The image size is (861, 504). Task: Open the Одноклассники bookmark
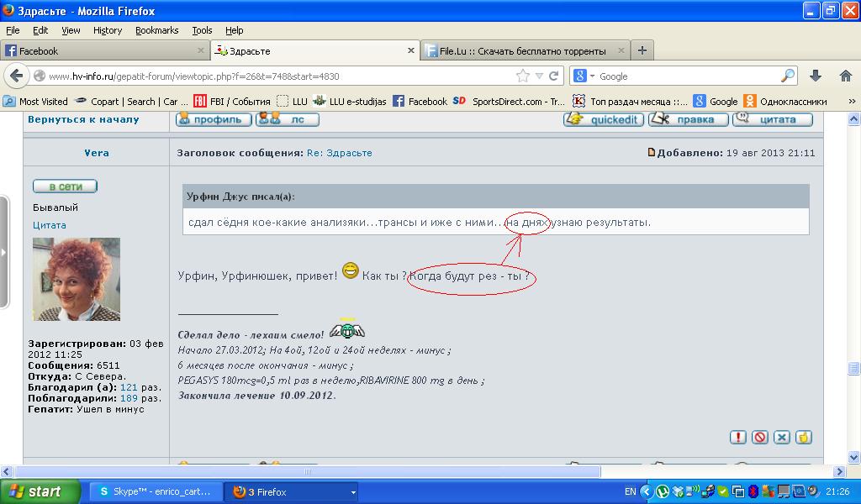point(786,102)
